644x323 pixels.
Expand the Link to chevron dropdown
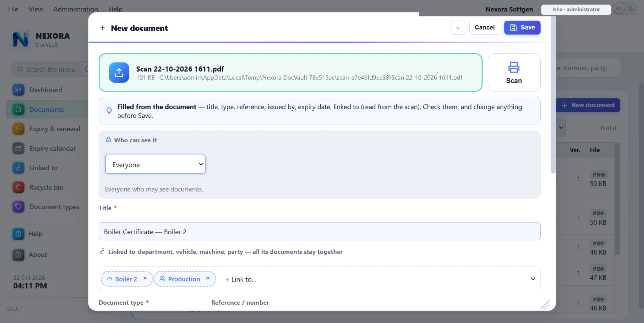point(533,279)
